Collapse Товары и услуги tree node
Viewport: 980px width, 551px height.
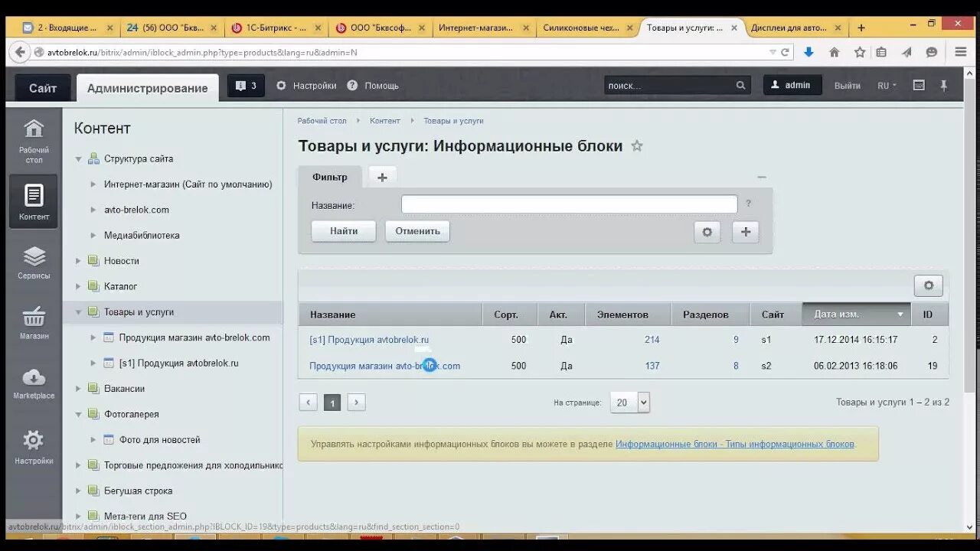(x=78, y=312)
